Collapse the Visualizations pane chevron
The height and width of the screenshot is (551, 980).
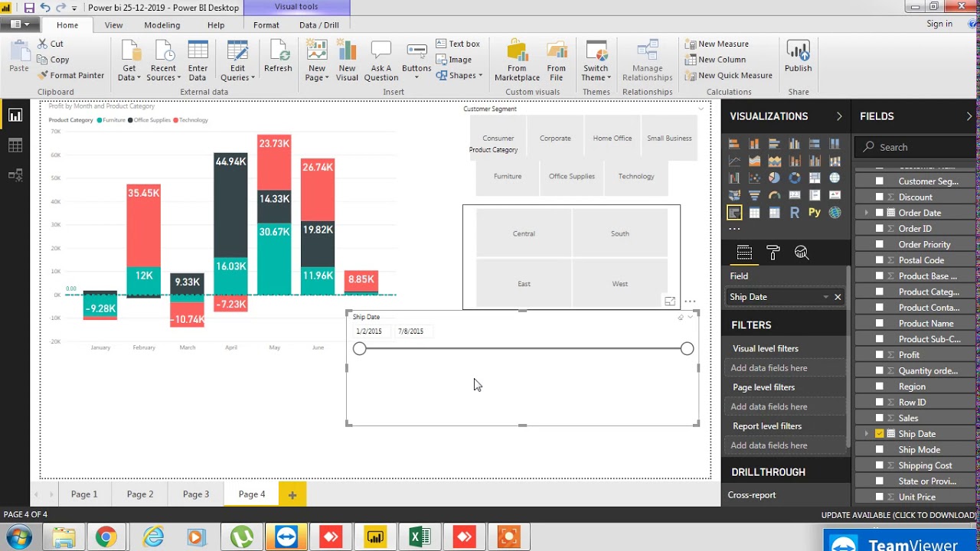839,116
